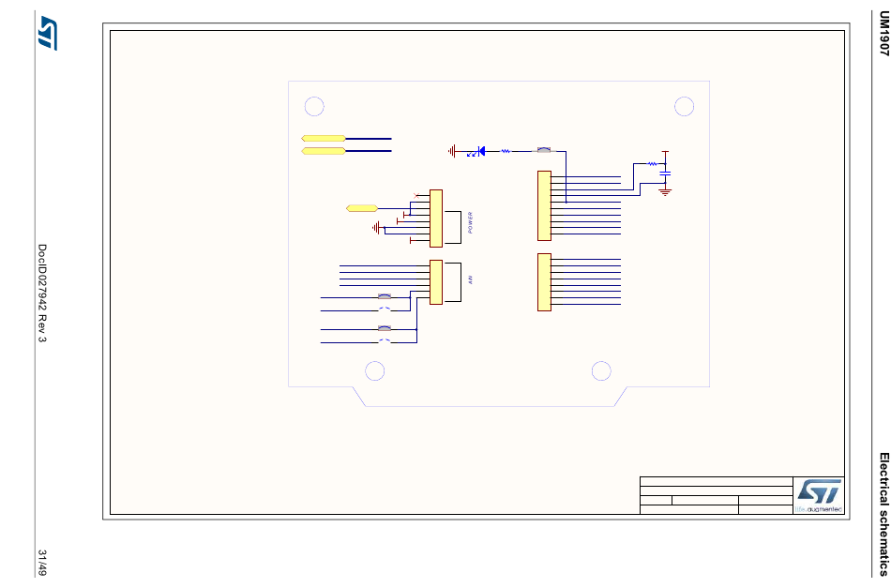The height and width of the screenshot is (588, 891).
Task: Select the capacitor symbol in the schematic
Action: [665, 173]
